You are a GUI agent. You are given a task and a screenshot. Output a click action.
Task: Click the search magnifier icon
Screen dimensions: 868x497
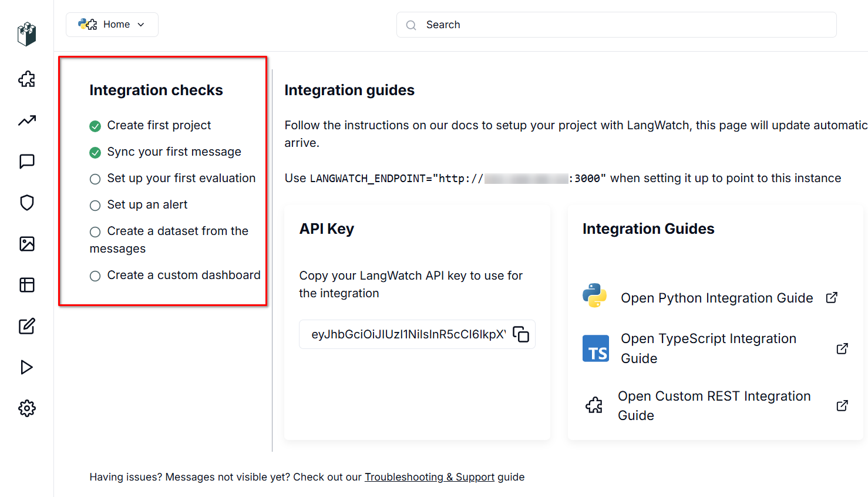coord(411,25)
